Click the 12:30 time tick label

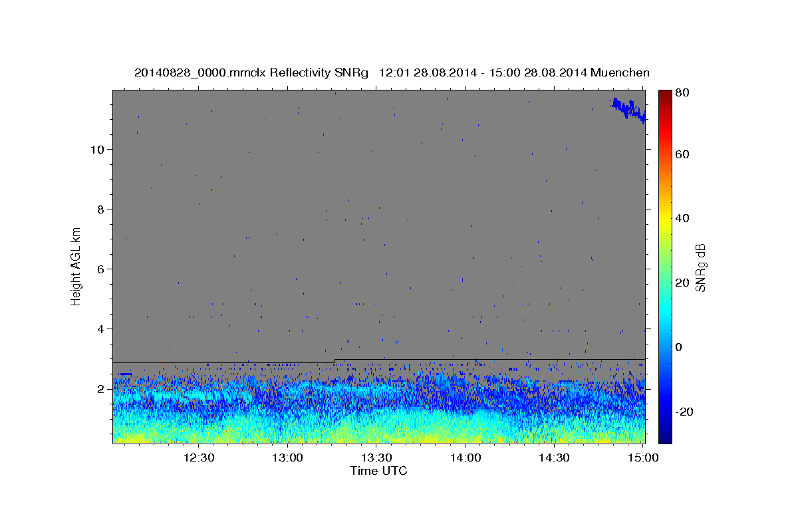coord(198,458)
